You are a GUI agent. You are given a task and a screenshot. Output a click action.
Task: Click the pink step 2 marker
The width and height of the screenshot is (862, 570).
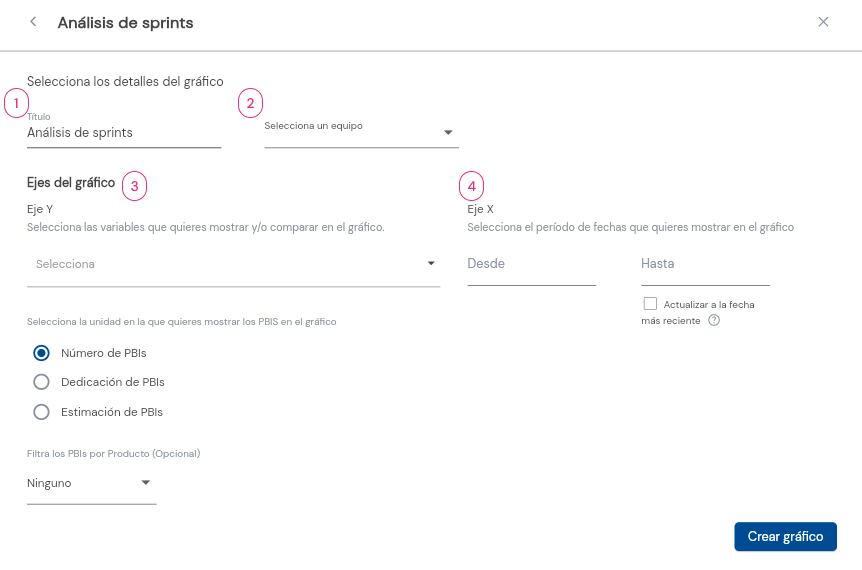tap(250, 103)
